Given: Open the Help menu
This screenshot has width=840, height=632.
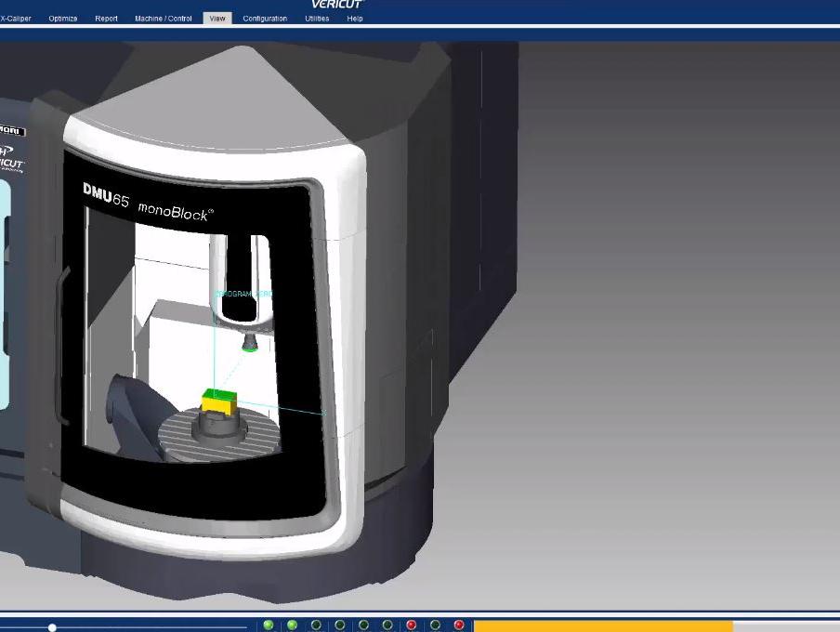Looking at the screenshot, I should (x=355, y=19).
